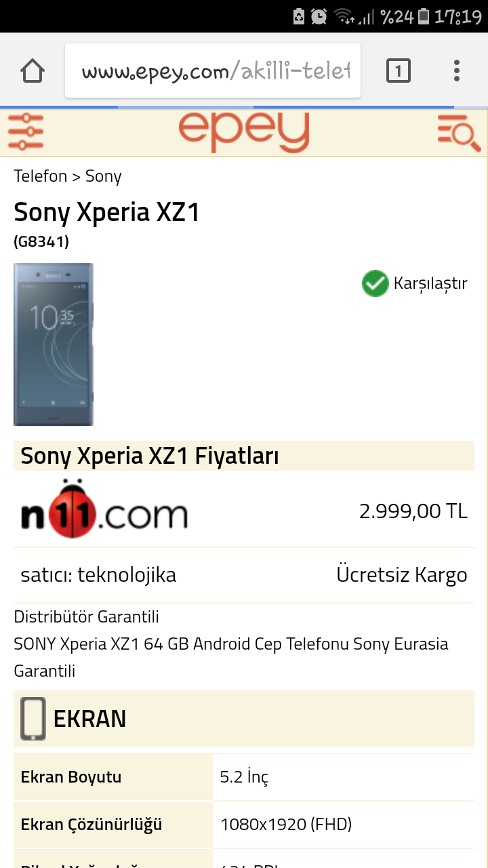Toggle the green Karşılaştır checkmark
The image size is (488, 868).
coord(375,283)
